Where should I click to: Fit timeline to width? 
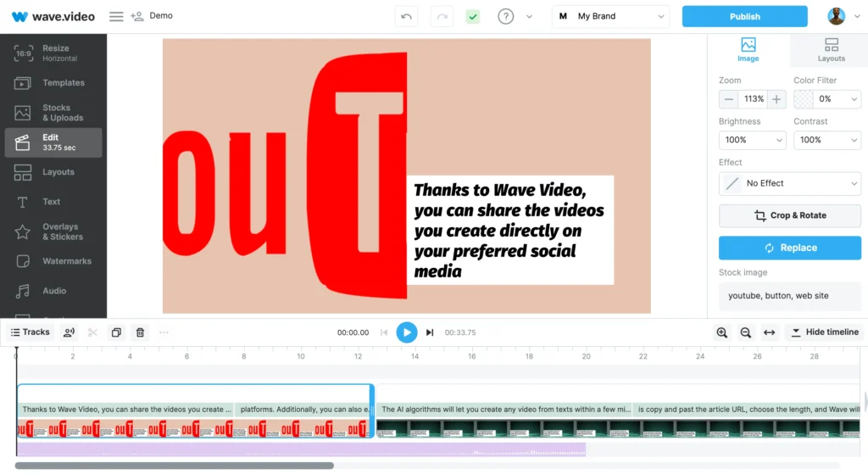(770, 332)
